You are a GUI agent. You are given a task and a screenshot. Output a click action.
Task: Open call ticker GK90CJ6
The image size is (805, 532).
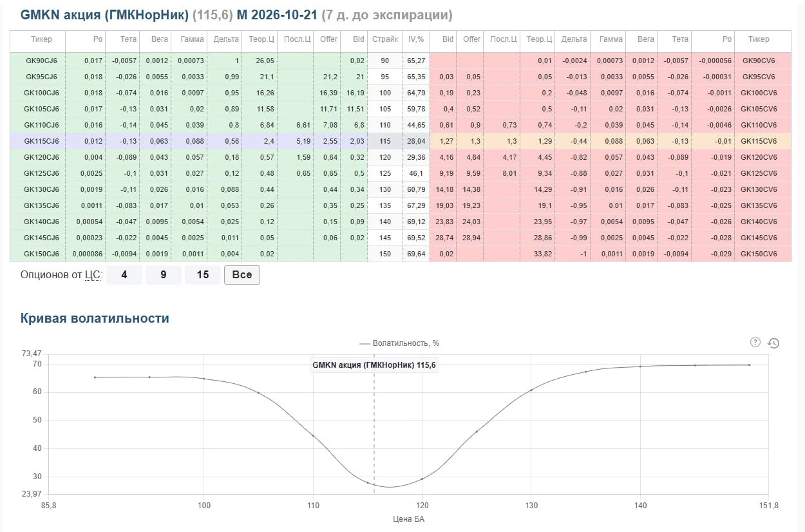(41, 61)
